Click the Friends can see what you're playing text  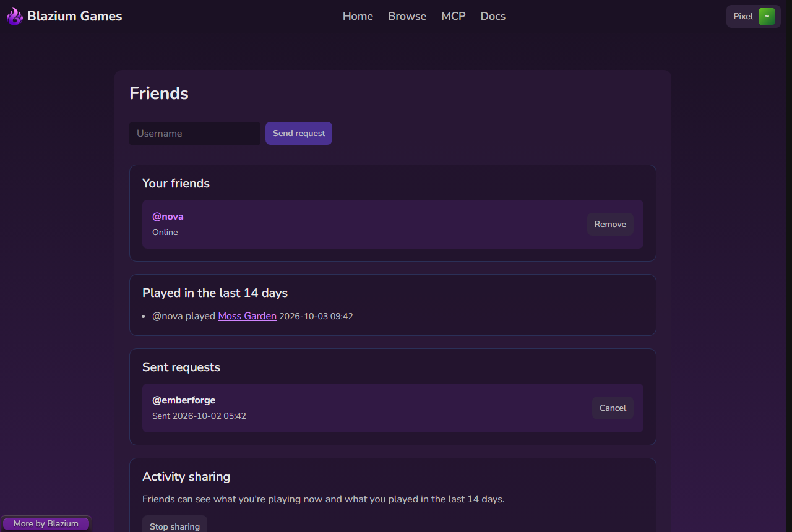pos(324,499)
